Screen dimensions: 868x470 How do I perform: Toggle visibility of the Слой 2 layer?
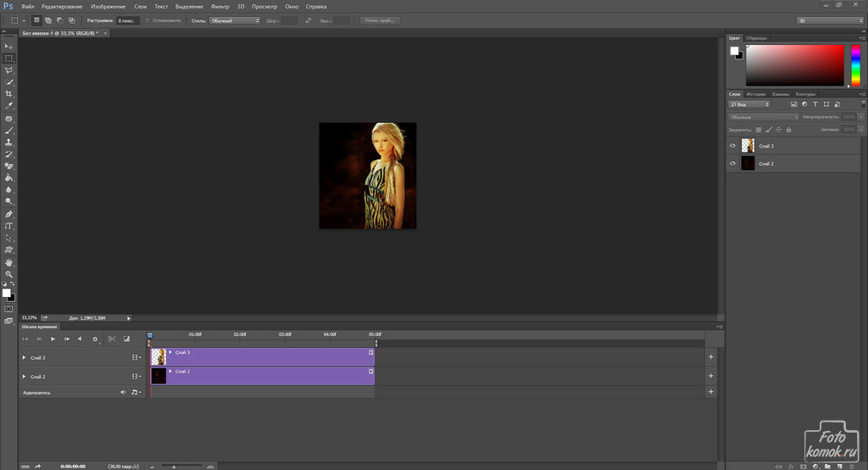click(x=733, y=164)
